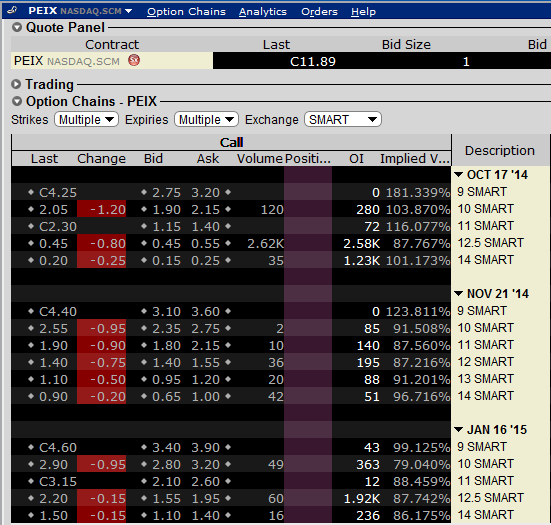Image resolution: width=551 pixels, height=525 pixels.
Task: Click the red -1.20 change cell
Action: click(x=102, y=209)
